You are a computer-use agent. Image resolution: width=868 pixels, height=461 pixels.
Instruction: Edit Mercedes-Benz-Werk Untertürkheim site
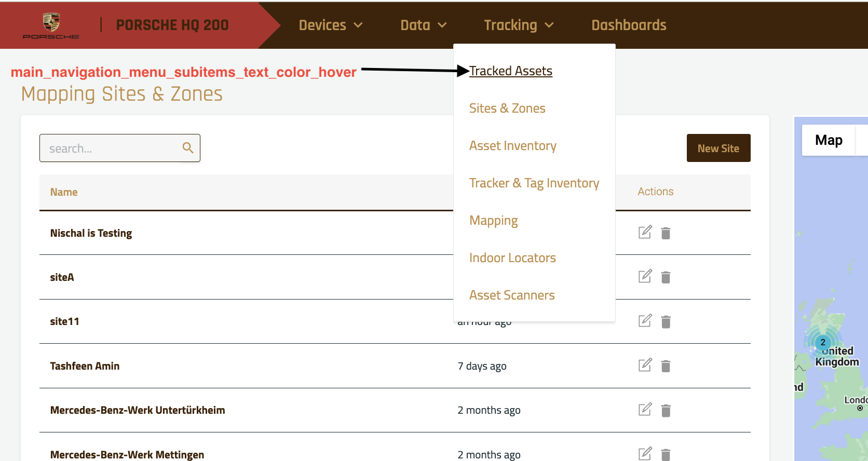[645, 410]
